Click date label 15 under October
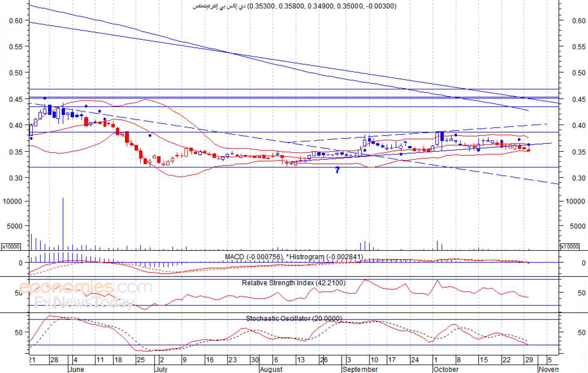 (x=484, y=360)
